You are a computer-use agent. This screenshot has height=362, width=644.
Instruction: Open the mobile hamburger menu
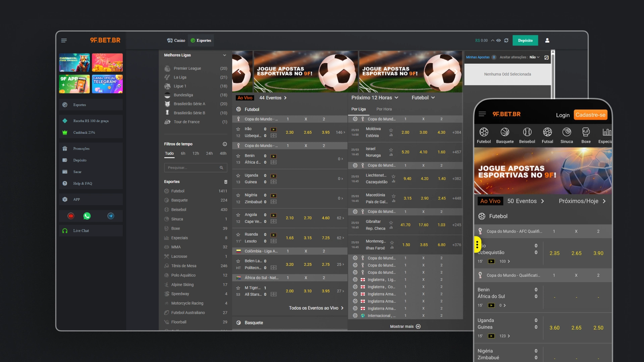(x=482, y=114)
